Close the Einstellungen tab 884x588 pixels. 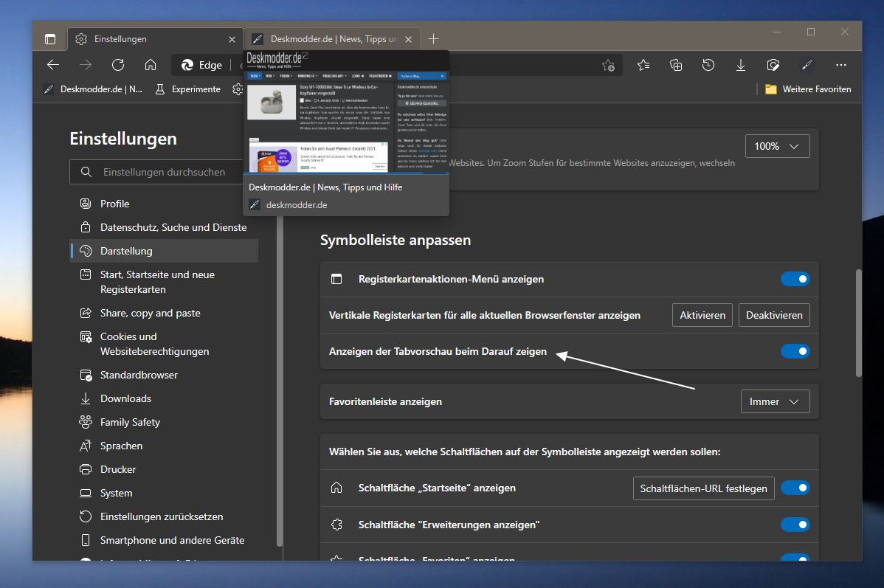coord(232,39)
